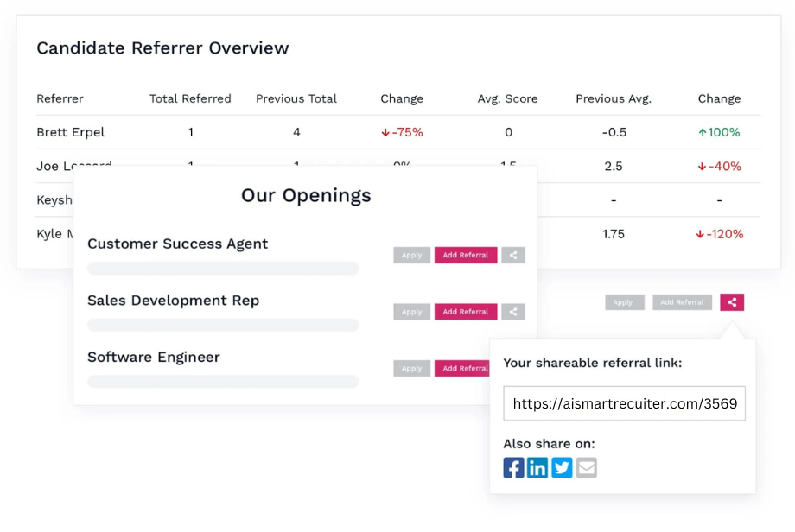Open Brett Erpel referrer row
Screen dimensions: 795x532
[398, 132]
